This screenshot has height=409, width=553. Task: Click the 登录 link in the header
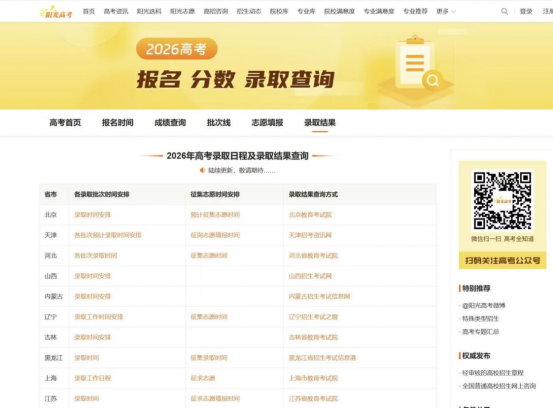(x=526, y=11)
